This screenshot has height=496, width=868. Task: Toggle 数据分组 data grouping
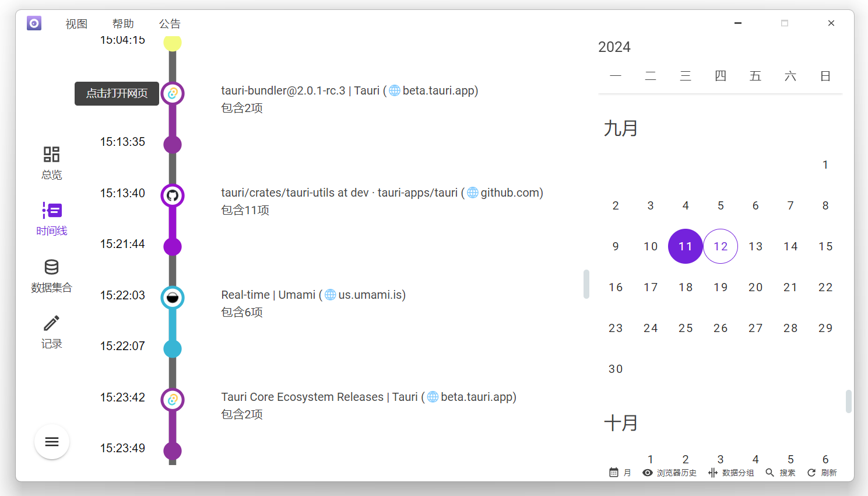(x=712, y=473)
